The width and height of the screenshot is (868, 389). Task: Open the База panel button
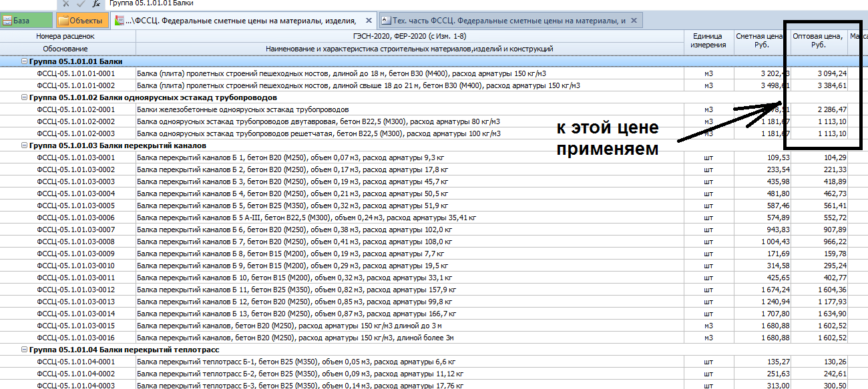pos(26,21)
